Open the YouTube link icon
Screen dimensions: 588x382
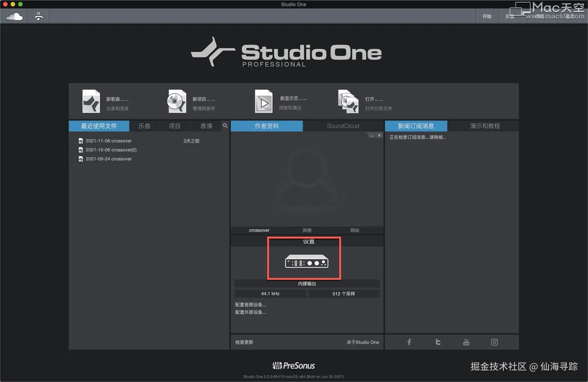[x=466, y=342]
